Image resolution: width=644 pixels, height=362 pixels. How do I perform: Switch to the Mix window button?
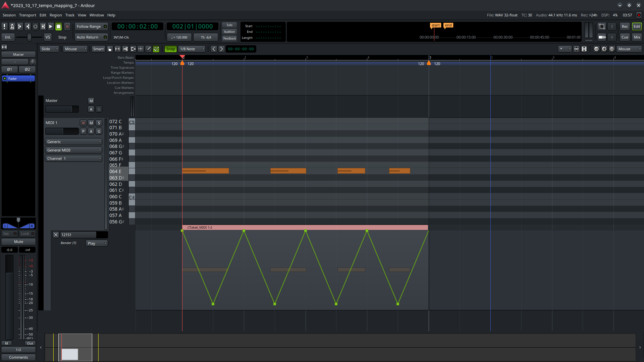(637, 37)
